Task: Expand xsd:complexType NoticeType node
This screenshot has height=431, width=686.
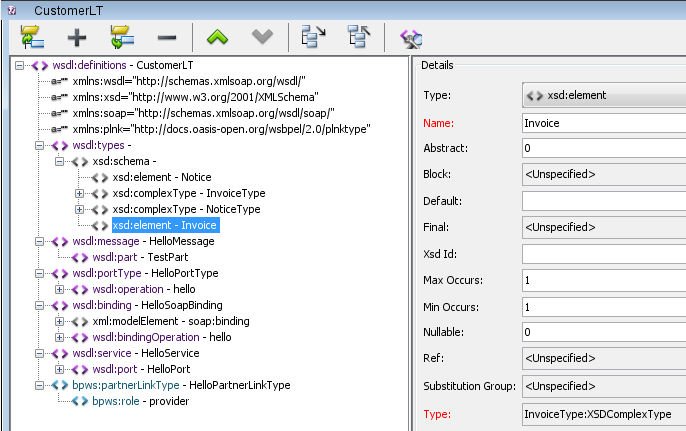Action: click(x=79, y=210)
